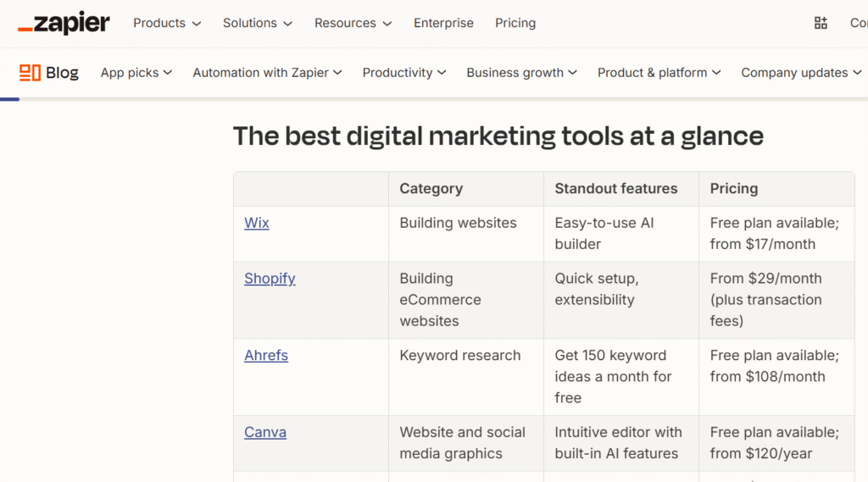868x482 pixels.
Task: Open the Canva link
Action: click(x=265, y=432)
